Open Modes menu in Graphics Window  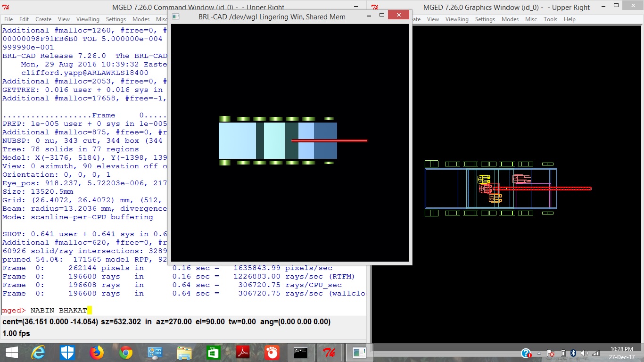click(510, 19)
